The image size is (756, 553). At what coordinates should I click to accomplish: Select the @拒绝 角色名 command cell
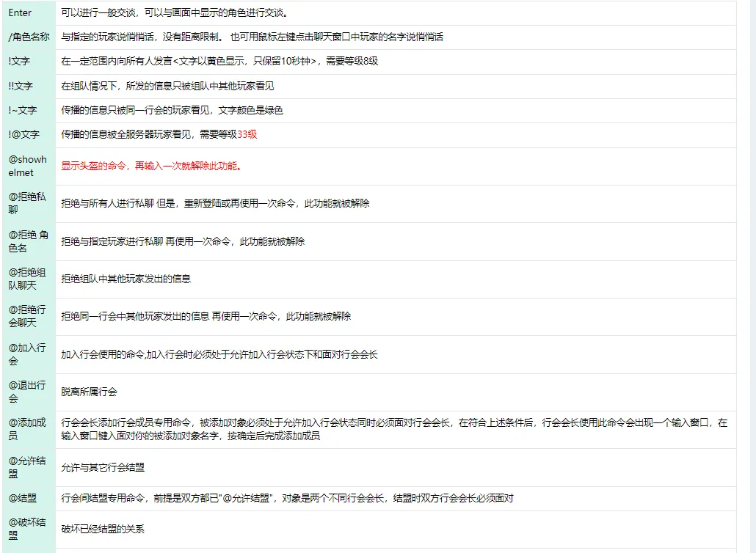(x=27, y=241)
